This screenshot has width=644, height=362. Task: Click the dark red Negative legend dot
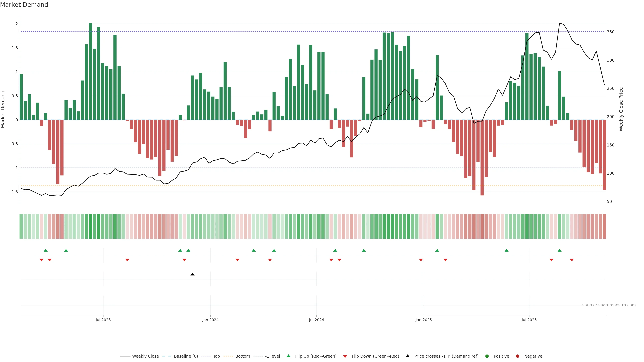click(x=518, y=356)
